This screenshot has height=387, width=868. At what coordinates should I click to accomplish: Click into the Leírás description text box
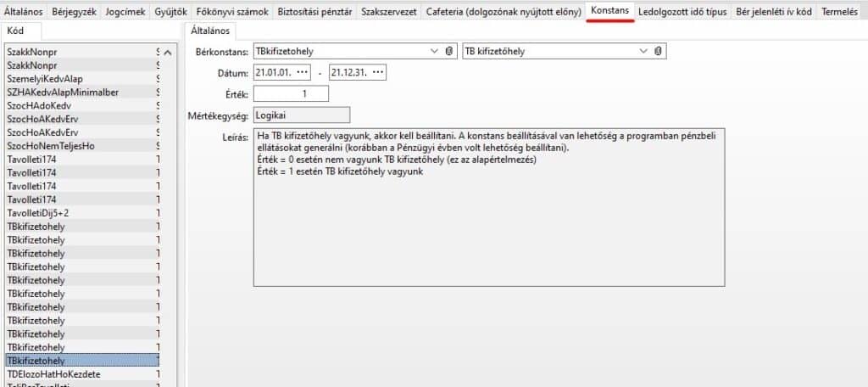coord(489,207)
